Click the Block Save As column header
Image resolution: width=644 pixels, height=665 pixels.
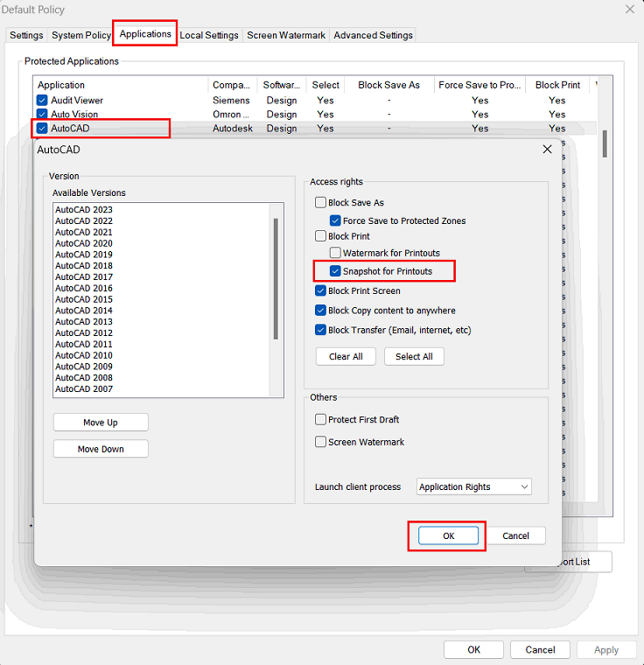click(389, 85)
